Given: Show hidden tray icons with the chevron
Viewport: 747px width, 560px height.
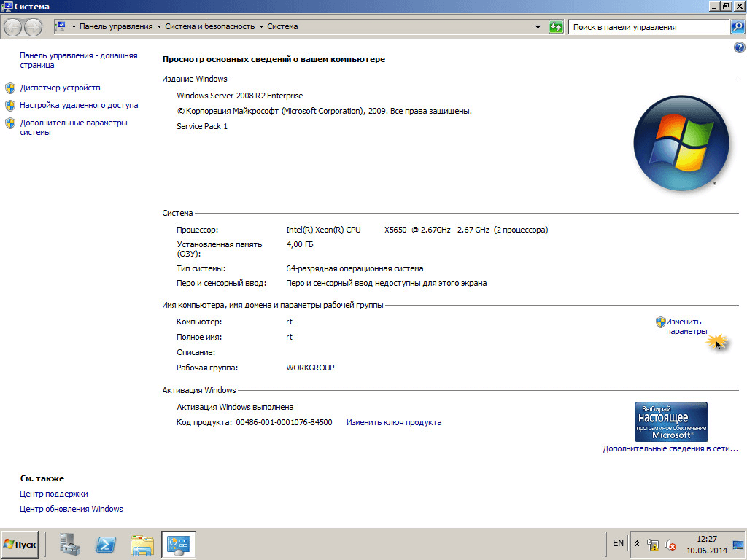Looking at the screenshot, I should pyautogui.click(x=637, y=543).
